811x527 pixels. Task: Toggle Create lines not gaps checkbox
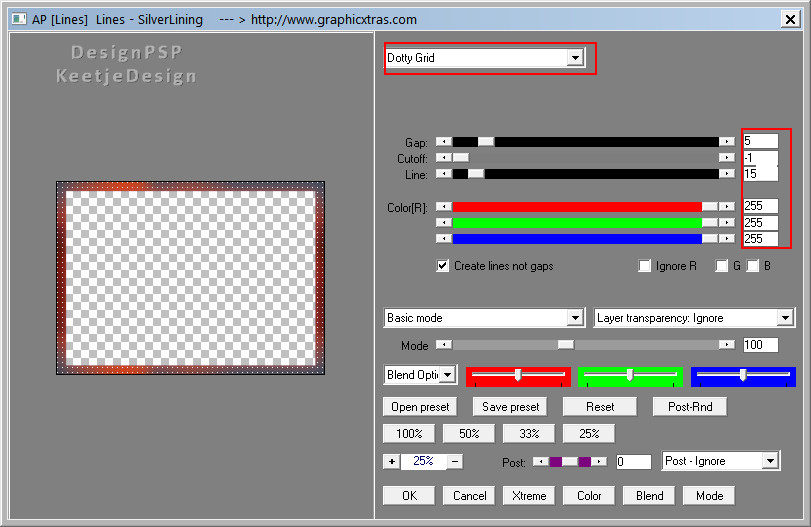tap(443, 266)
